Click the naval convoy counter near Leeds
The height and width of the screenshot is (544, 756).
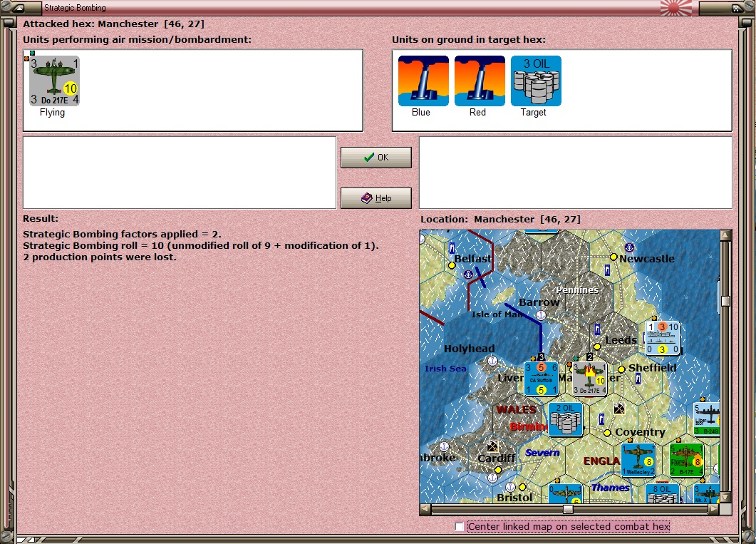[x=663, y=338]
